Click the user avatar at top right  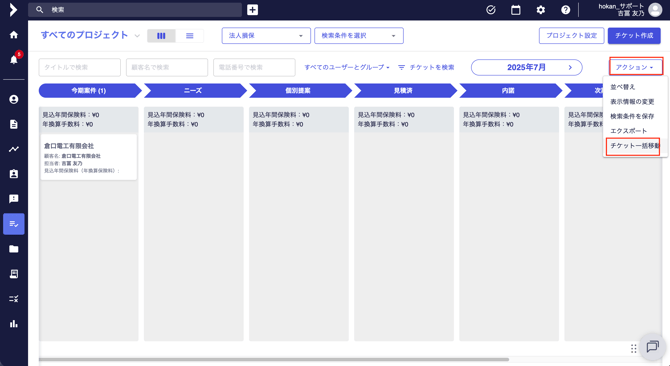[655, 9]
